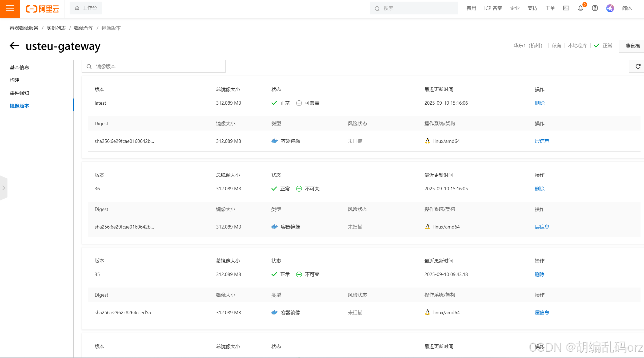The width and height of the screenshot is (644, 358).
Task: Open the Cloud Shell terminal icon
Action: [566, 8]
